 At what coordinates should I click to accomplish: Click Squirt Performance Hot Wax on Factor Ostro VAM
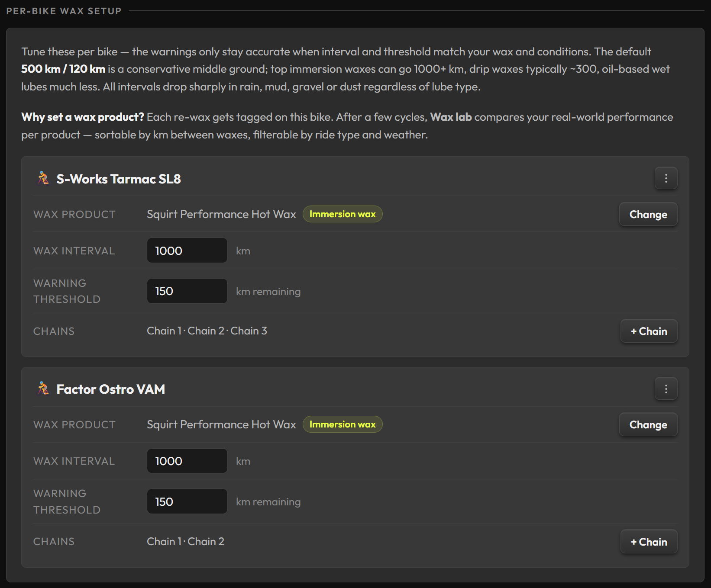click(221, 424)
